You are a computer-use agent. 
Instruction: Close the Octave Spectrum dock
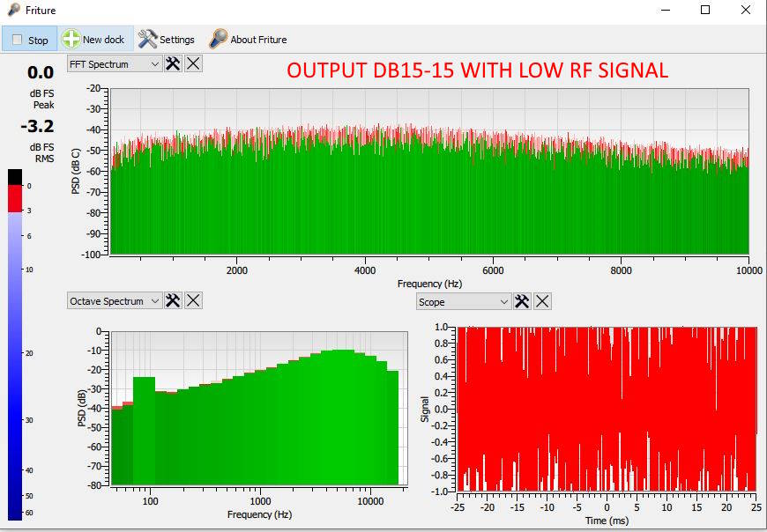click(193, 300)
